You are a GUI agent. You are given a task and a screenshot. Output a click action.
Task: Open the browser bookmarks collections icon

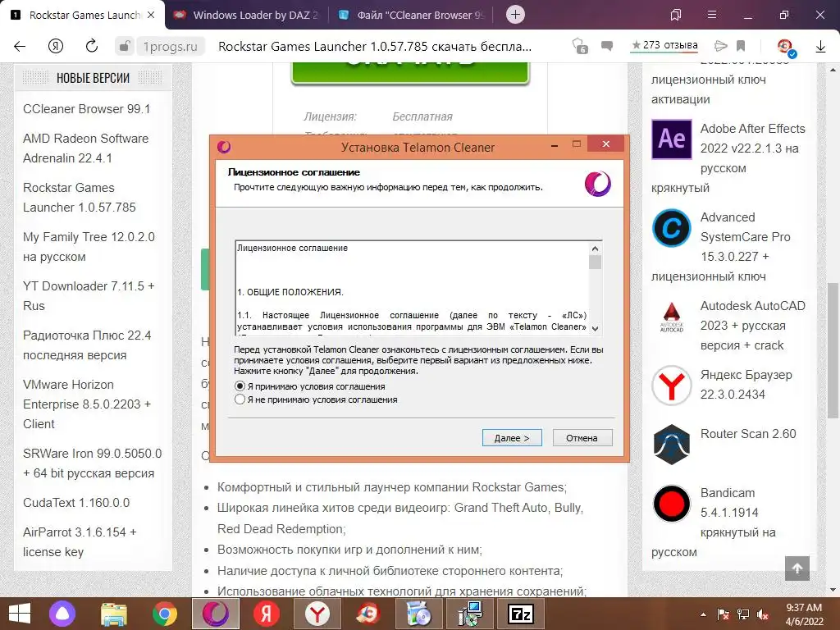click(x=676, y=15)
